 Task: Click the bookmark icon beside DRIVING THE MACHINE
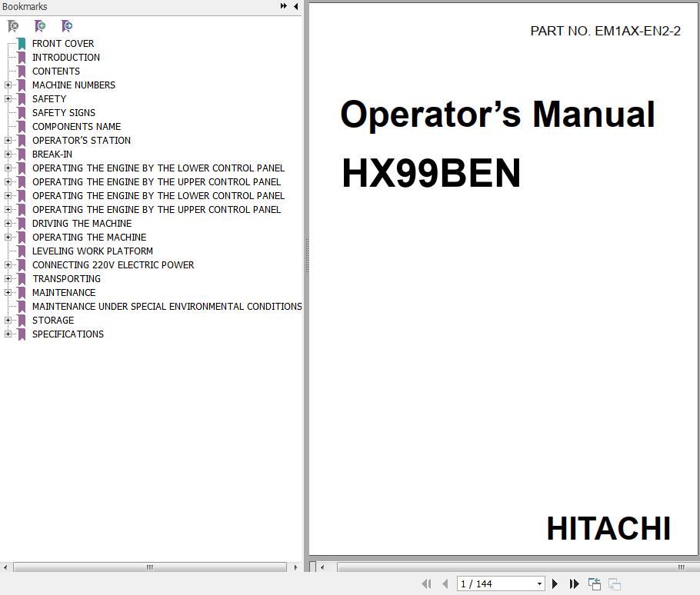tap(22, 224)
